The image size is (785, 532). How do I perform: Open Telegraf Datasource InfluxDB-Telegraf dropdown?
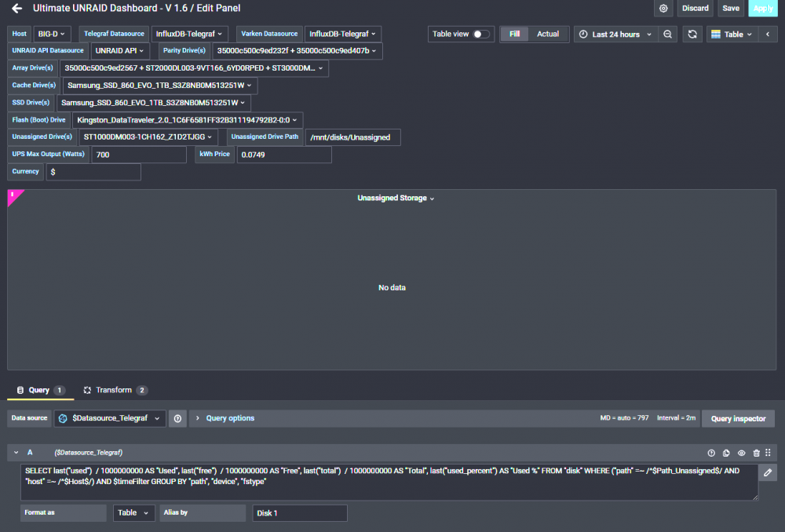(189, 34)
